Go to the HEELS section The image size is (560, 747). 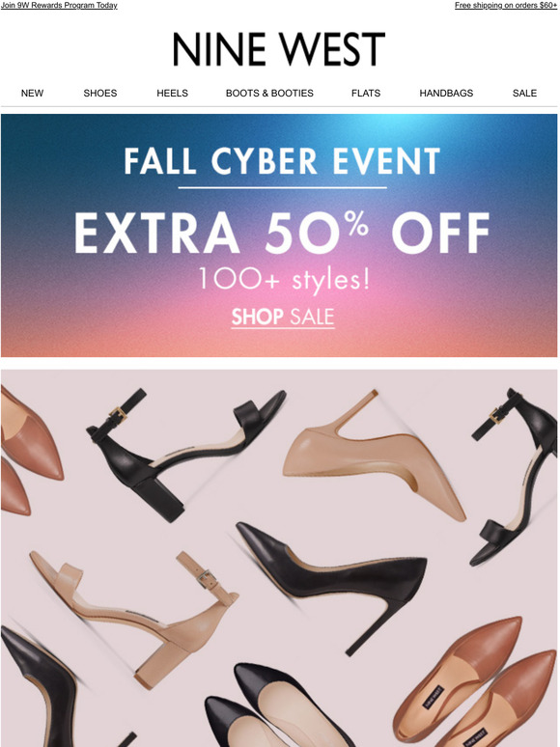[172, 93]
